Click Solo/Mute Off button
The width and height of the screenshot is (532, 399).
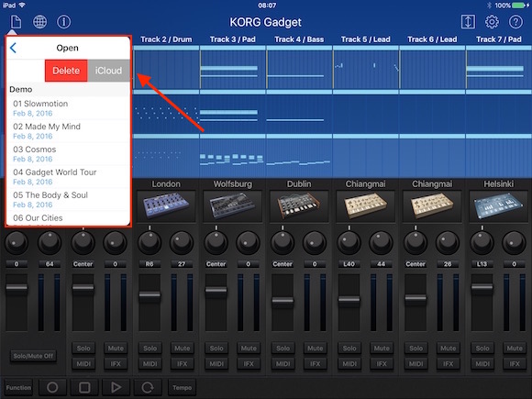tap(33, 356)
